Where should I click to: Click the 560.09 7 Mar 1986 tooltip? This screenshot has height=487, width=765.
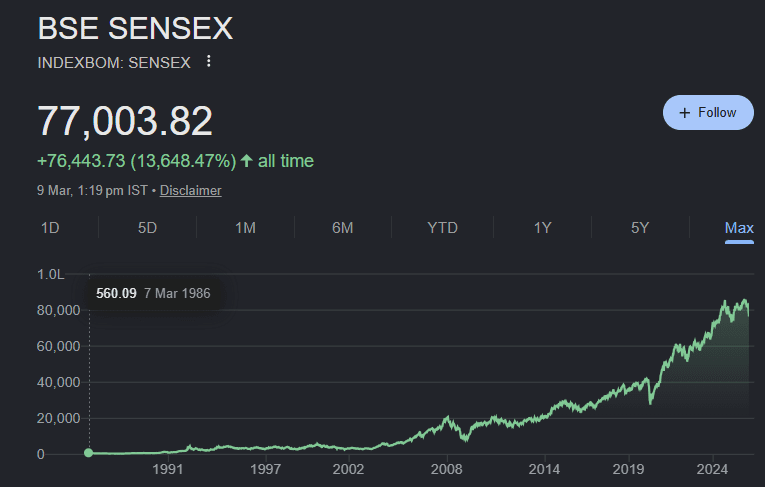click(x=154, y=293)
